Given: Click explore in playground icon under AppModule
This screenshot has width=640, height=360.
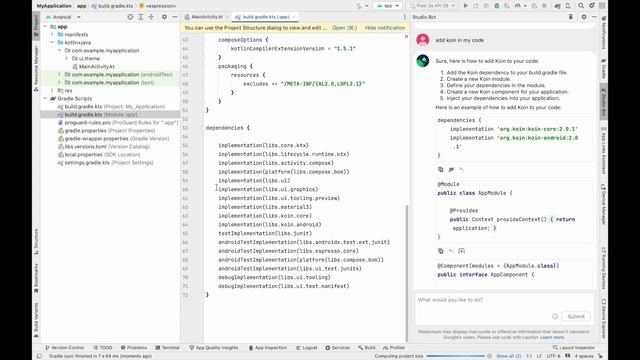Looking at the screenshot, I should [462, 251].
